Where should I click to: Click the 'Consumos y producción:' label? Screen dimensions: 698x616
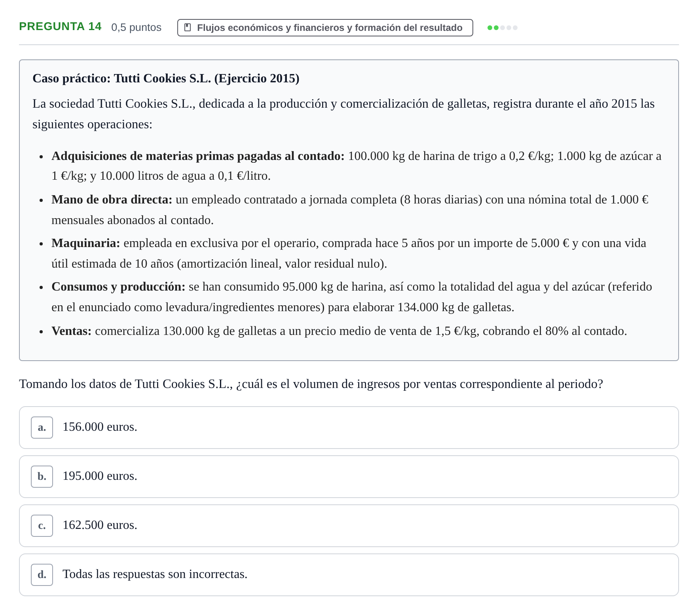(118, 287)
